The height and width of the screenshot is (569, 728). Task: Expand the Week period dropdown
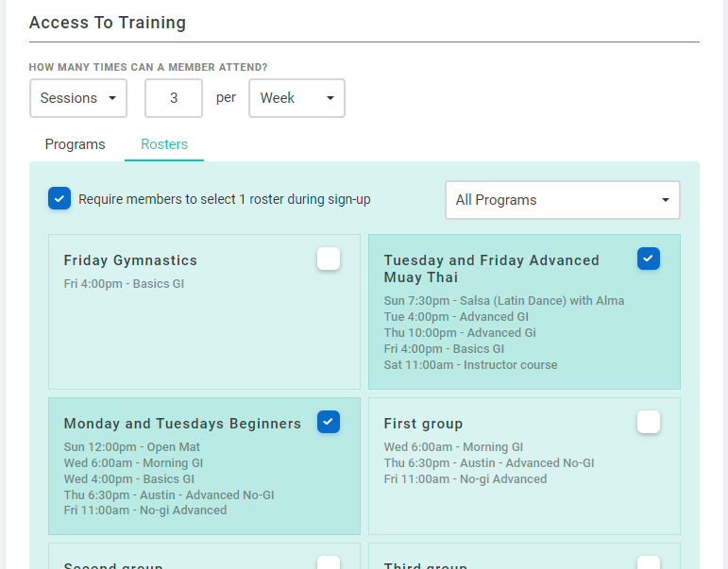(x=296, y=98)
